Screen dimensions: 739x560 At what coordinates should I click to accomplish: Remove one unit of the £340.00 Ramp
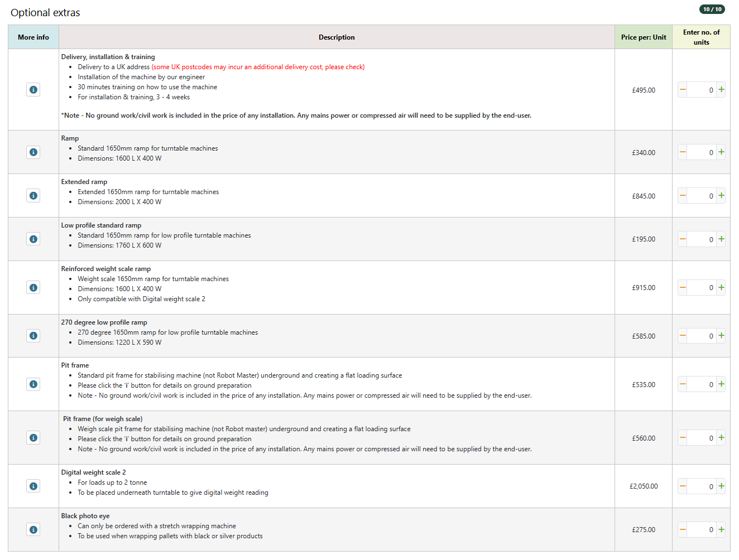point(683,152)
